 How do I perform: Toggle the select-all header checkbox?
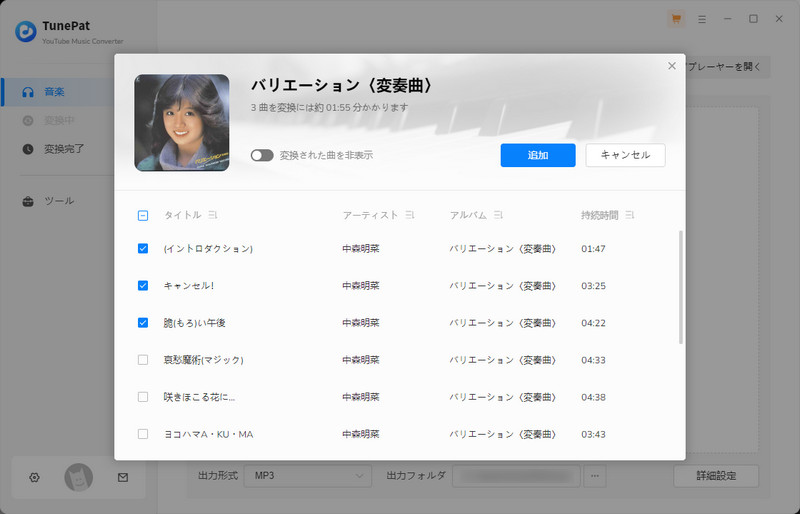click(x=143, y=215)
